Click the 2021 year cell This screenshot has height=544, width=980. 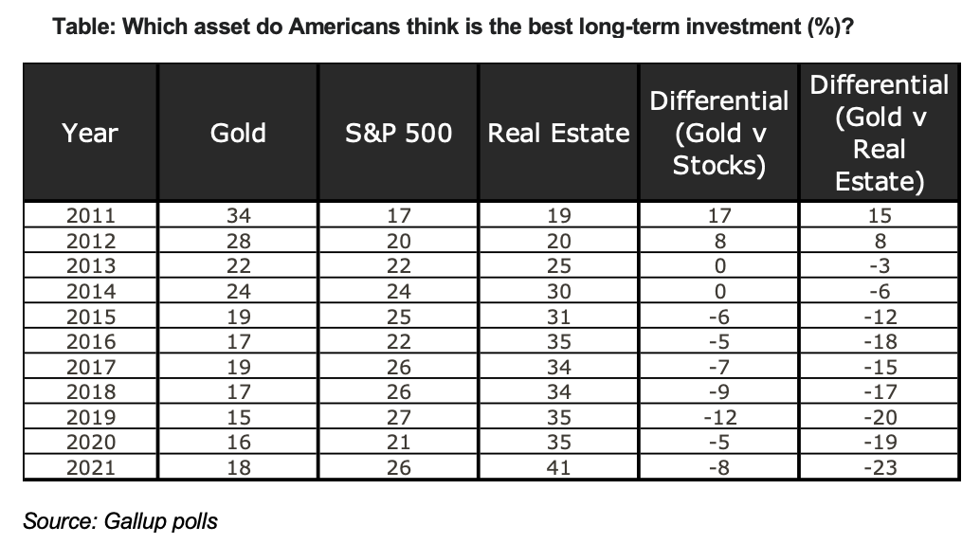(89, 466)
